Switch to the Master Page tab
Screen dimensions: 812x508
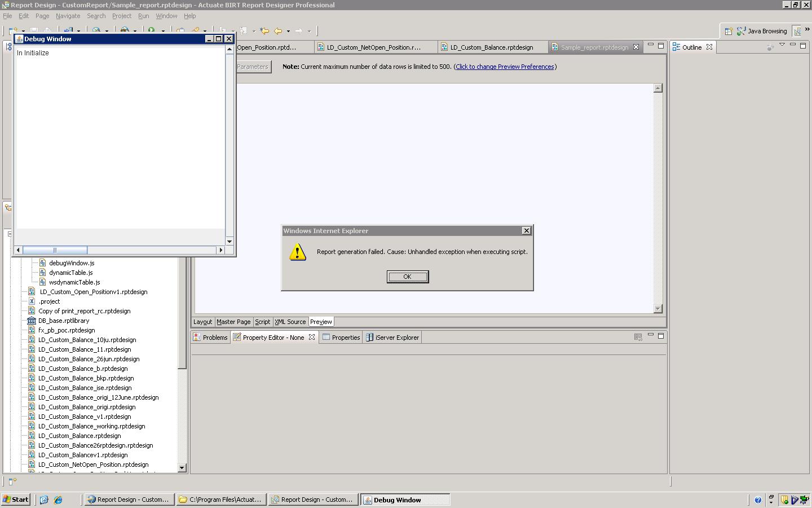pos(233,322)
